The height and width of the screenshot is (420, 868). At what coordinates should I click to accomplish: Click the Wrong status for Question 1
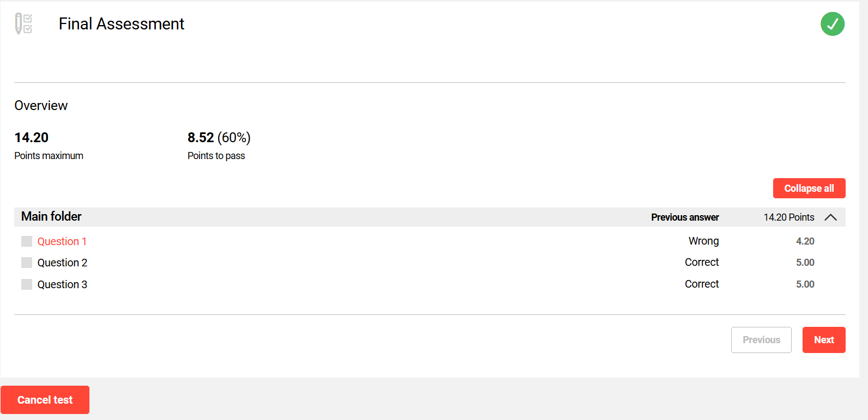click(703, 241)
